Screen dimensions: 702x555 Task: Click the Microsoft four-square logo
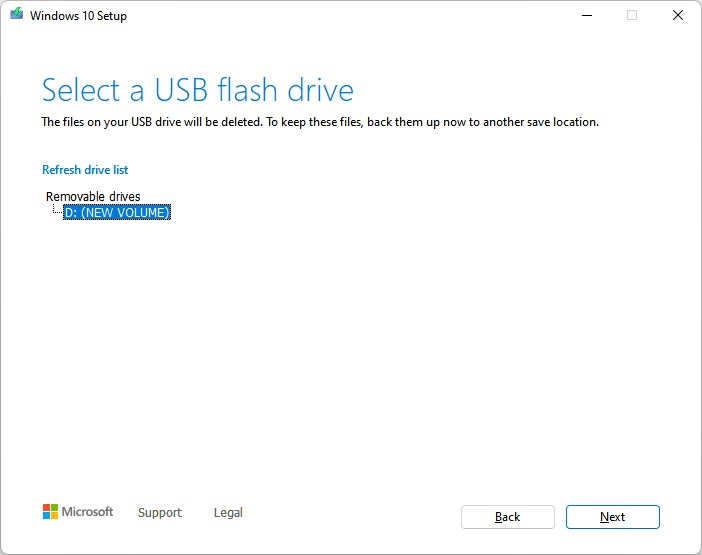click(x=50, y=512)
